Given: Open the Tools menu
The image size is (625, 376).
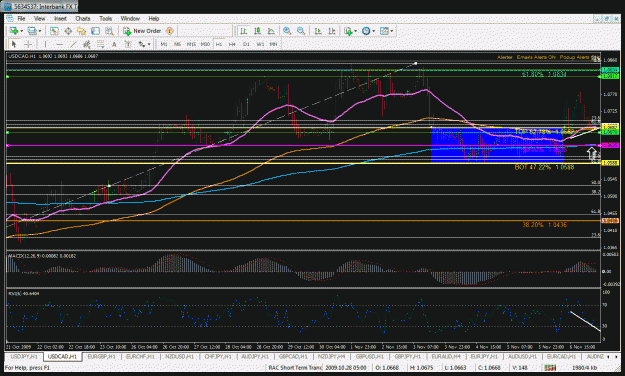Looking at the screenshot, I should (x=106, y=18).
